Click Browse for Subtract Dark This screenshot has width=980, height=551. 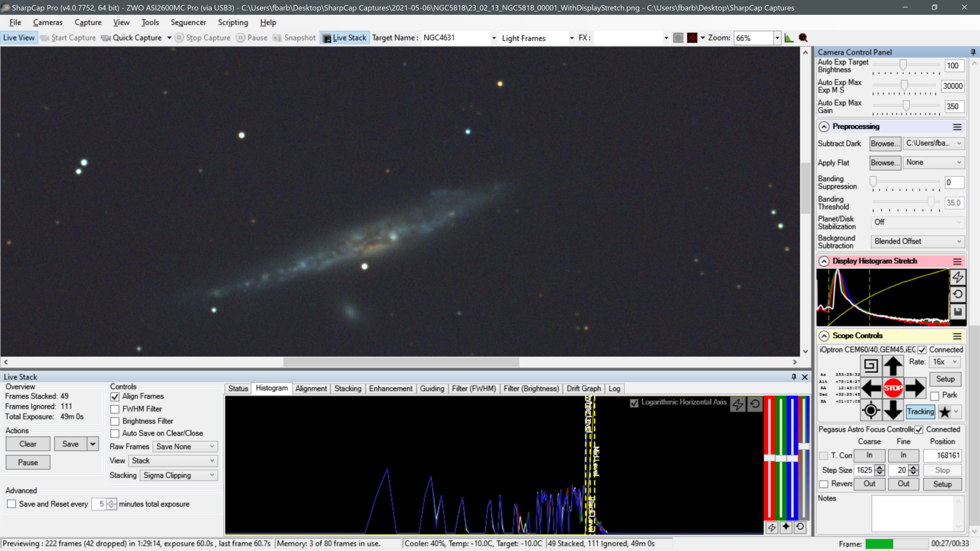[885, 143]
